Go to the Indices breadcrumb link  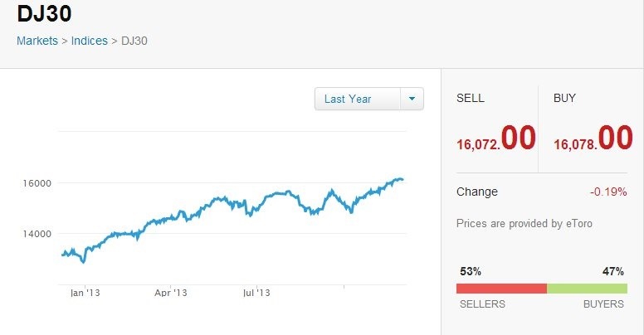pyautogui.click(x=89, y=40)
